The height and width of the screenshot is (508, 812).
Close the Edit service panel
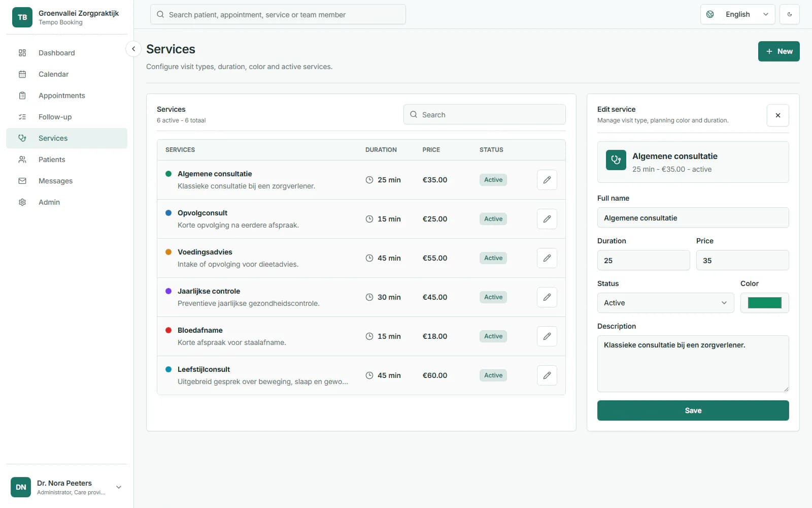coord(778,115)
